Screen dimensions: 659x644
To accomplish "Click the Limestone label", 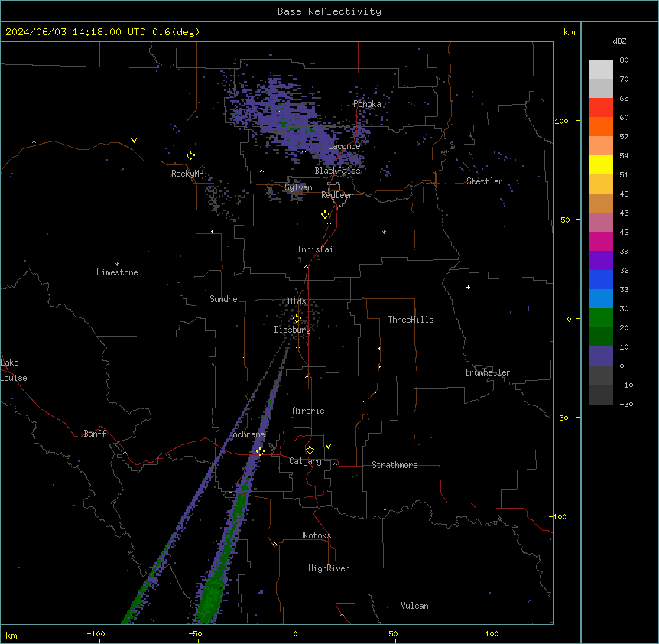I will 117,272.
